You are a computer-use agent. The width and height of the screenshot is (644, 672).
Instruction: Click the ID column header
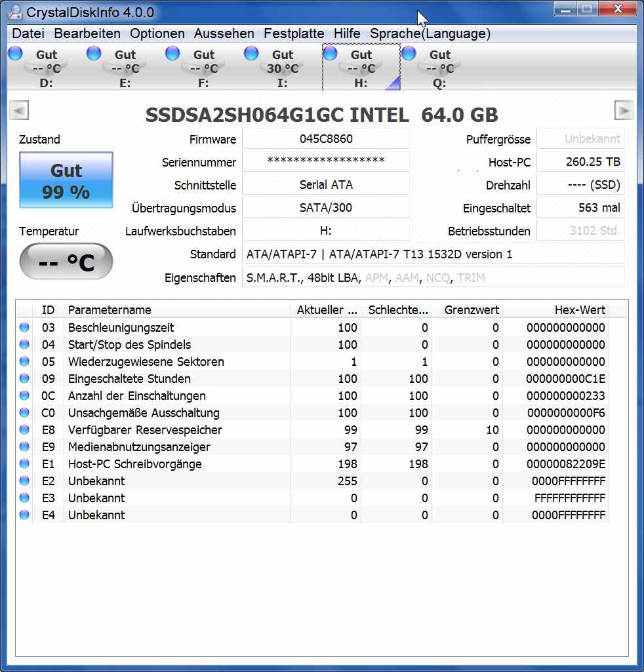[x=48, y=310]
